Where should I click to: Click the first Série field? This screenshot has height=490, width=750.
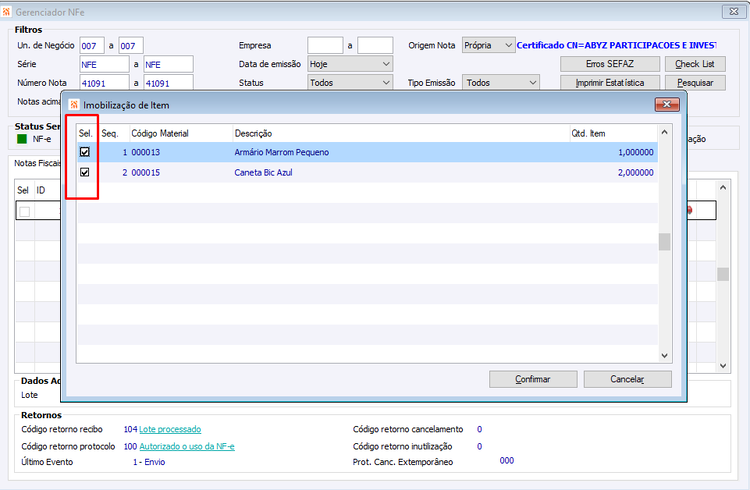[x=104, y=64]
